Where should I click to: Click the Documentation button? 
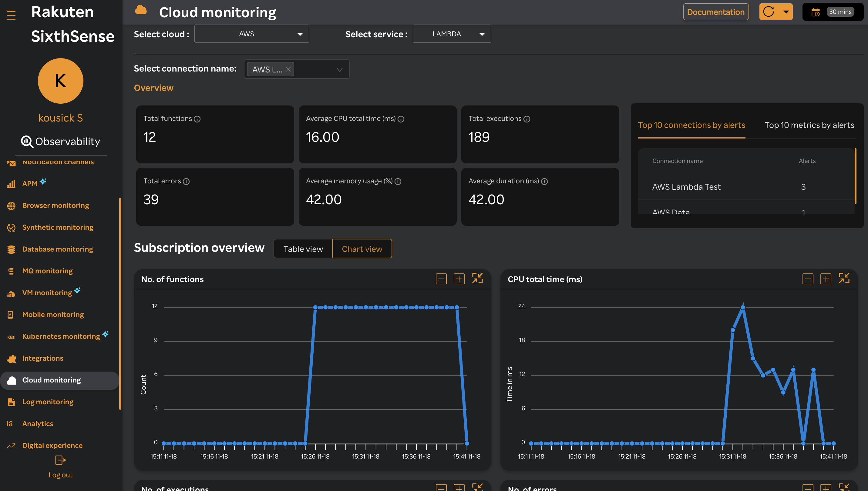[x=715, y=11]
